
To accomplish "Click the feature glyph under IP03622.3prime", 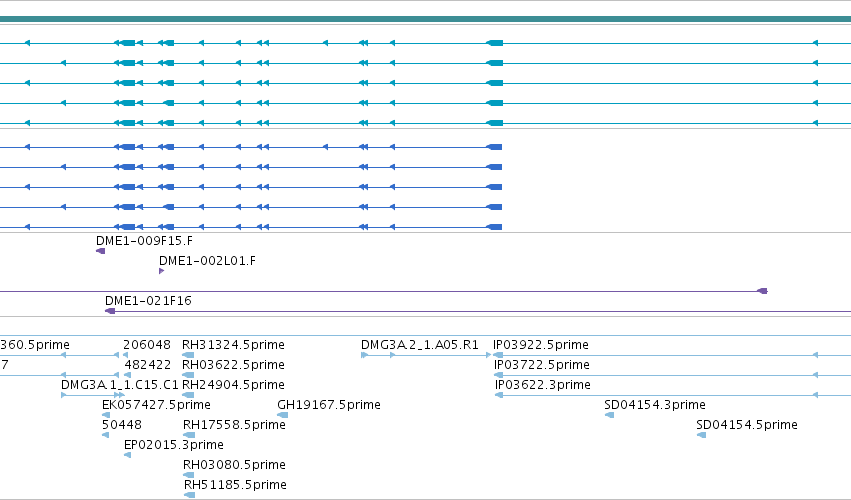I will click(499, 395).
